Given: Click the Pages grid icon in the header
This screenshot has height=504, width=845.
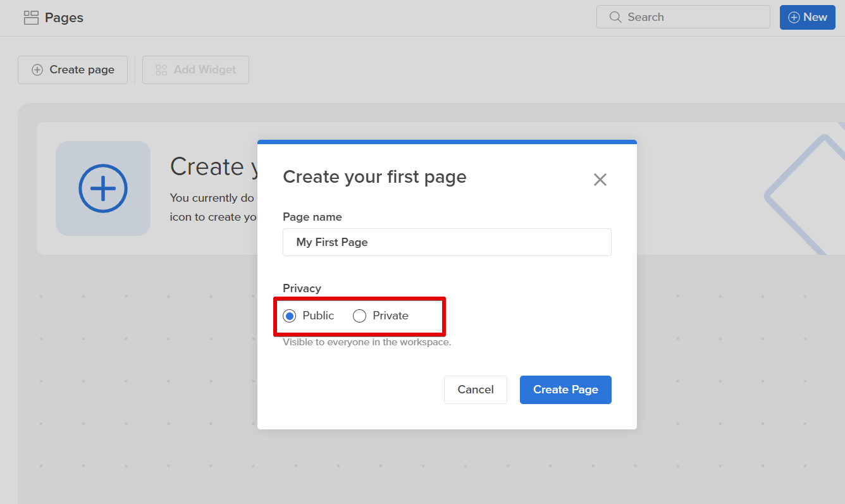Looking at the screenshot, I should [30, 17].
